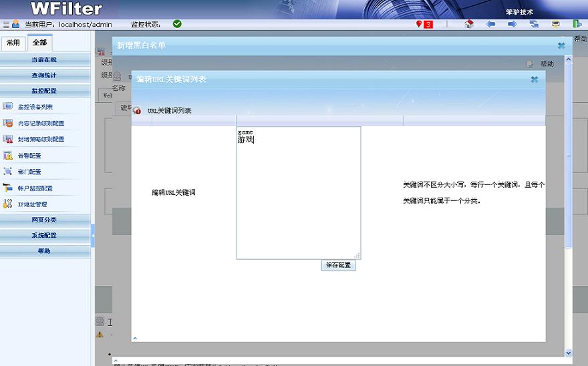Expand the 查询统计 sidebar section
This screenshot has height=366, width=588.
click(44, 75)
